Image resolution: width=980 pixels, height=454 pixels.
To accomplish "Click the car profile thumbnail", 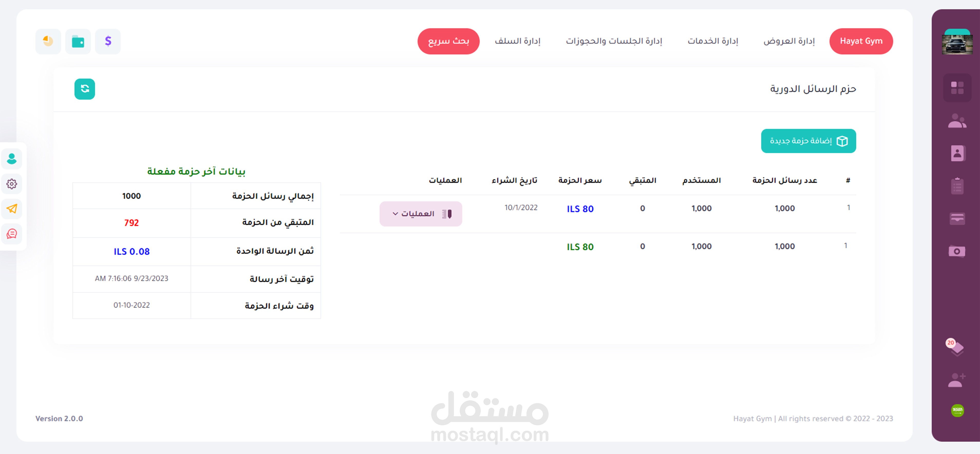I will tap(957, 43).
